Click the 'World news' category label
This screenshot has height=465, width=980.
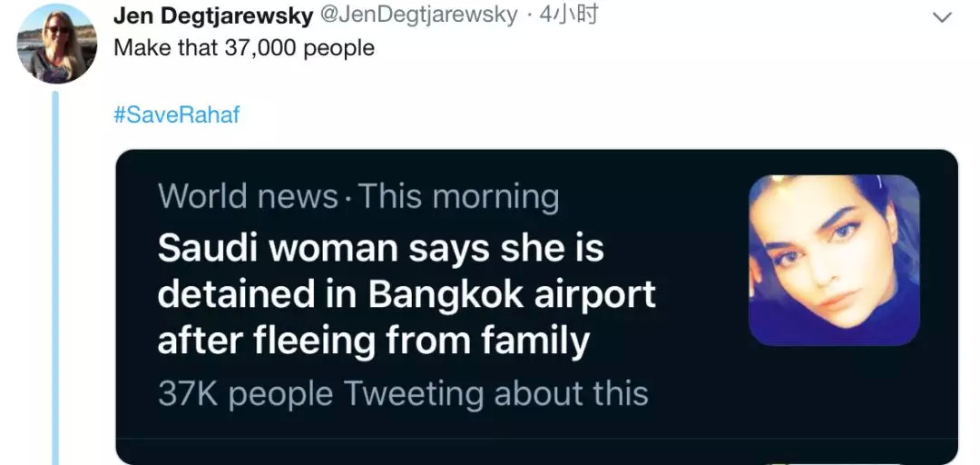(x=248, y=197)
